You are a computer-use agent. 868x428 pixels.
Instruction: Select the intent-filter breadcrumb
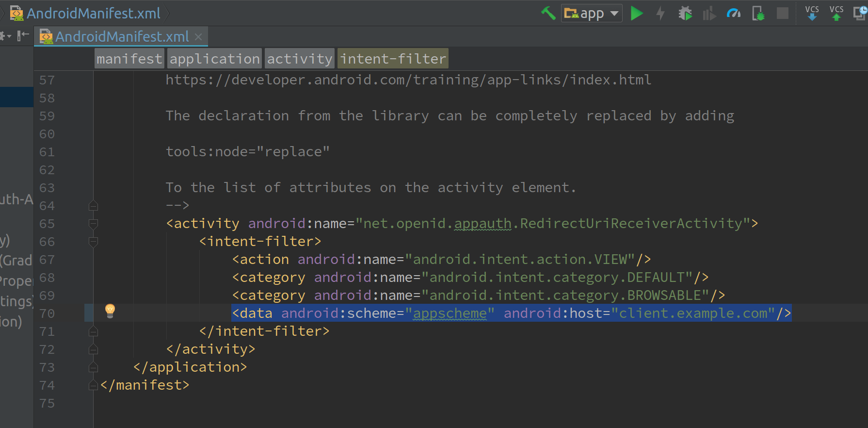(393, 59)
